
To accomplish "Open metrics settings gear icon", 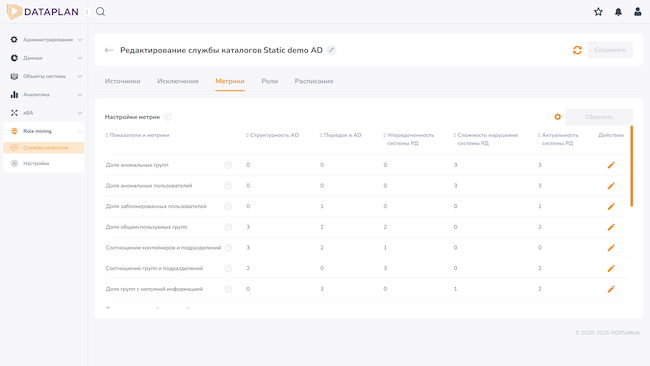I will click(558, 117).
